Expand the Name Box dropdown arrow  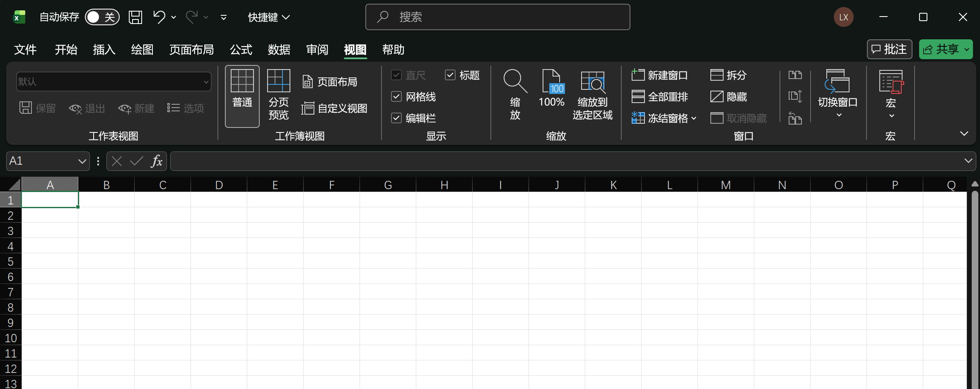coord(82,161)
